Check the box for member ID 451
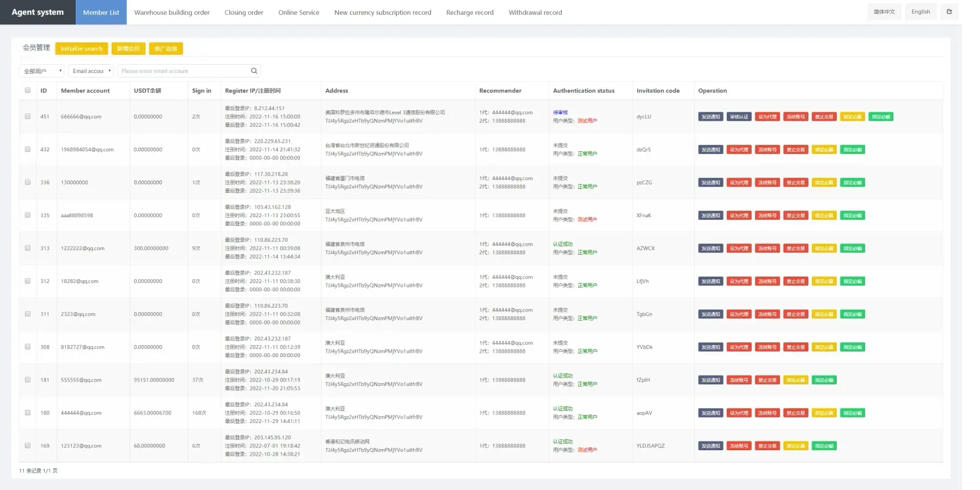 tap(28, 117)
